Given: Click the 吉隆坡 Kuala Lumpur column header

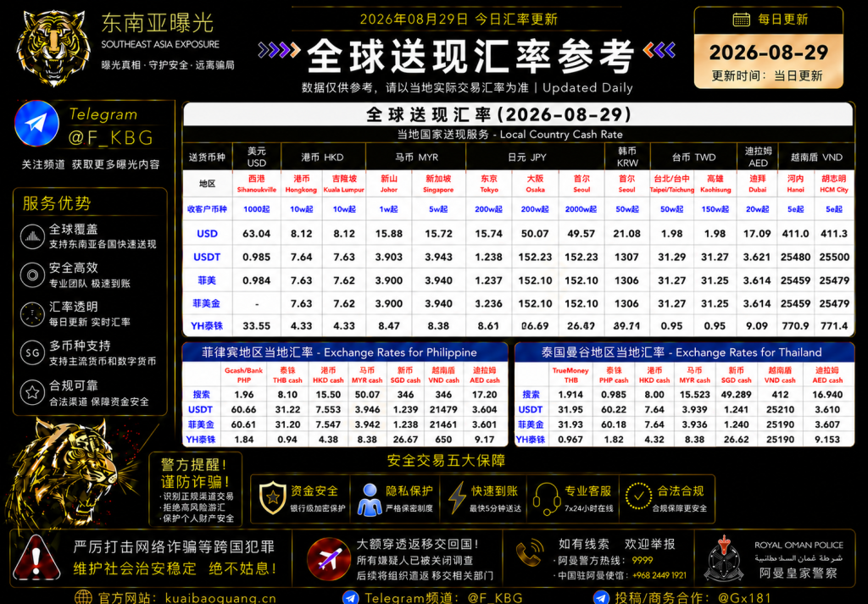Looking at the screenshot, I should coord(344,184).
